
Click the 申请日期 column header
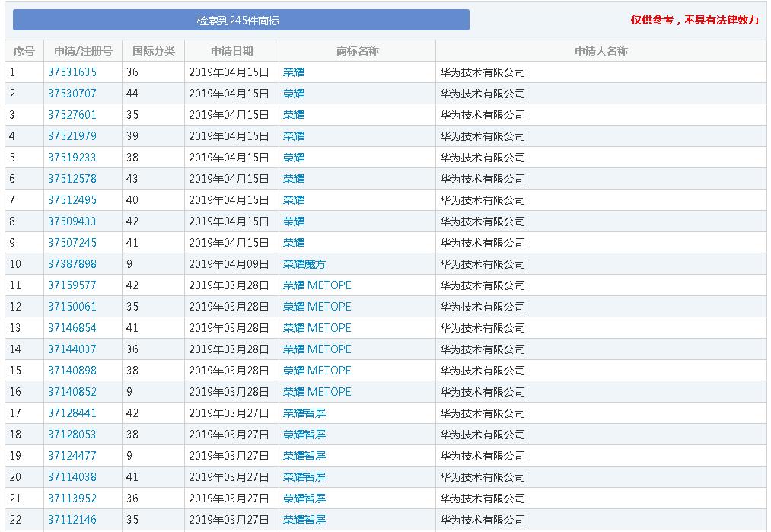point(231,51)
